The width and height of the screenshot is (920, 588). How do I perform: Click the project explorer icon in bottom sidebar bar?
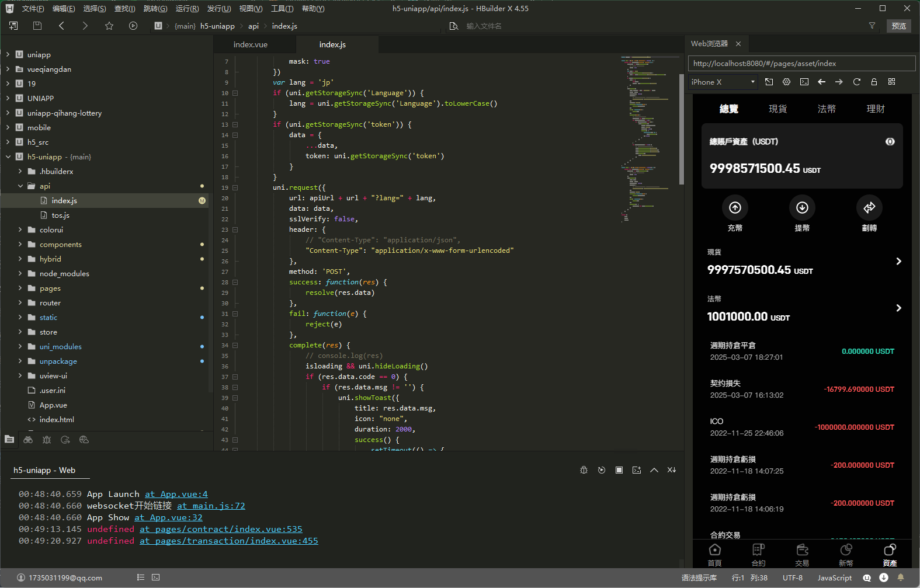point(9,439)
